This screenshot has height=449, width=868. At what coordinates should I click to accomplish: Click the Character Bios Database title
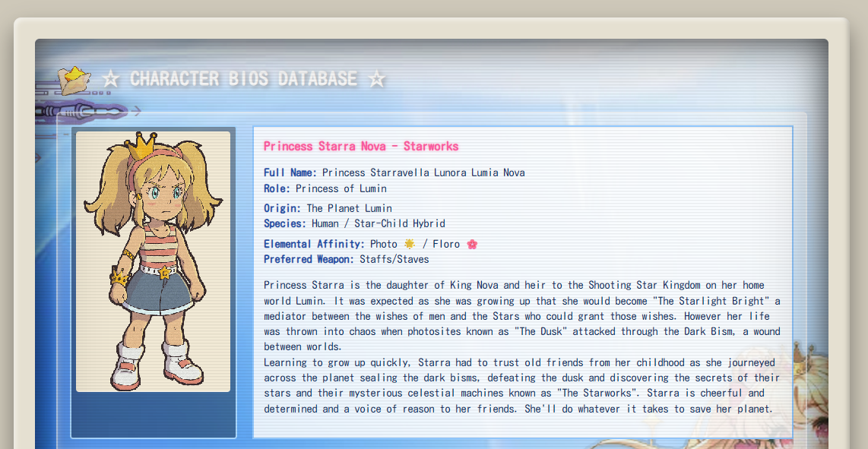[x=243, y=78]
